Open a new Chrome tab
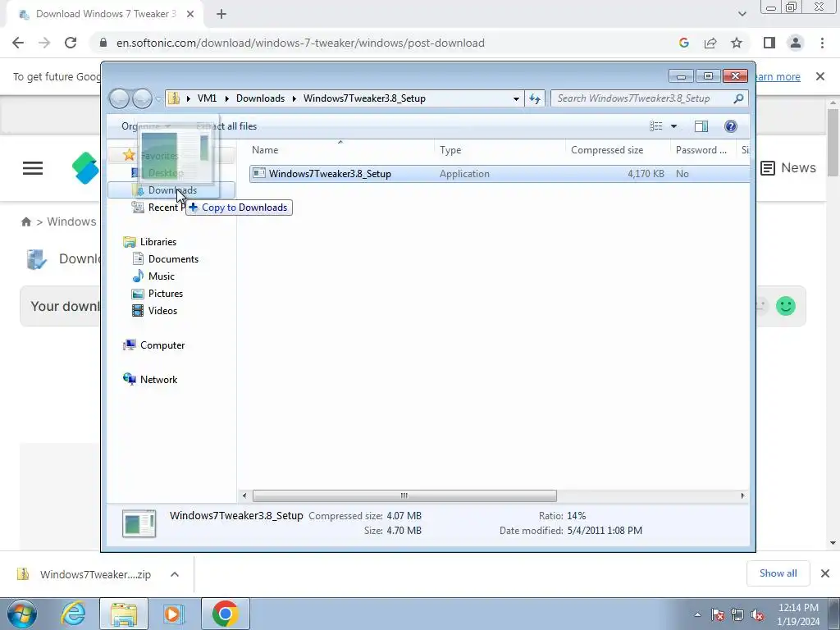The width and height of the screenshot is (840, 630). click(221, 15)
